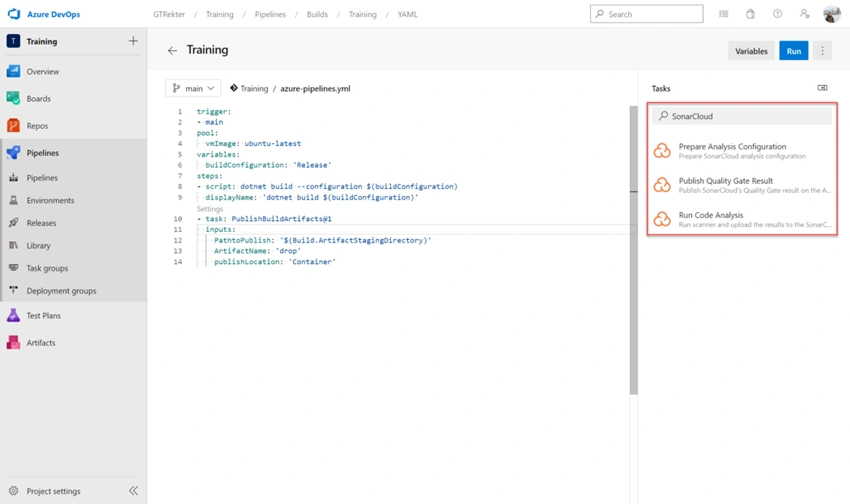This screenshot has width=850, height=504.
Task: Click line 10 PublishBuildArtifacts@1 text
Action: click(281, 219)
